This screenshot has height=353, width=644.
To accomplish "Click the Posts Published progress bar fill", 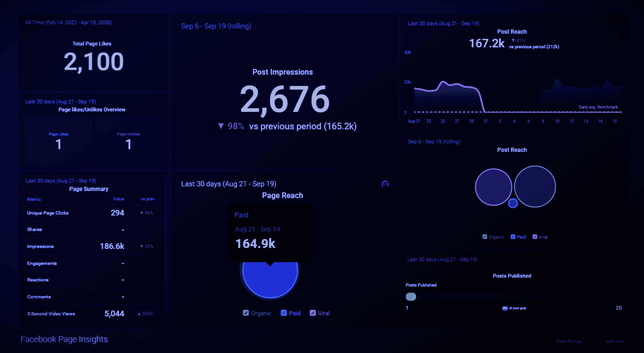I will (411, 297).
